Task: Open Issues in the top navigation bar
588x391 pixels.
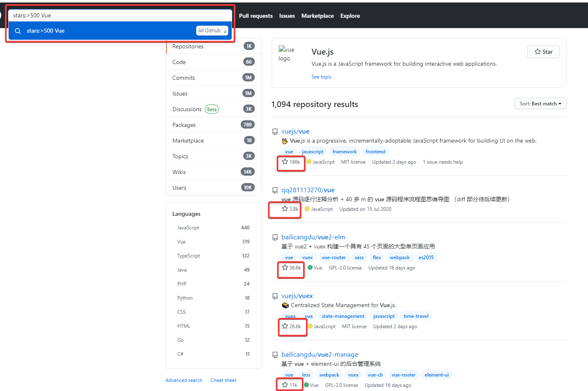Action: (287, 16)
